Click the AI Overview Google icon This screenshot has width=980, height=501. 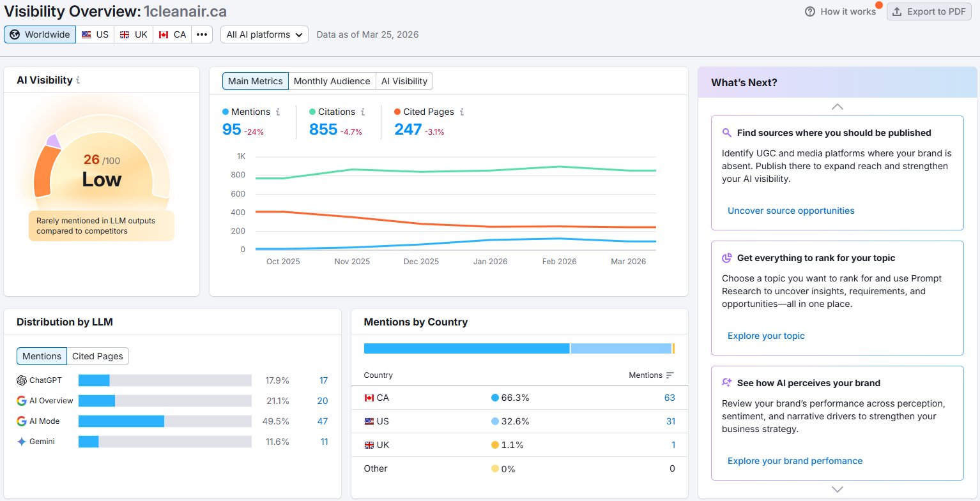tap(22, 401)
